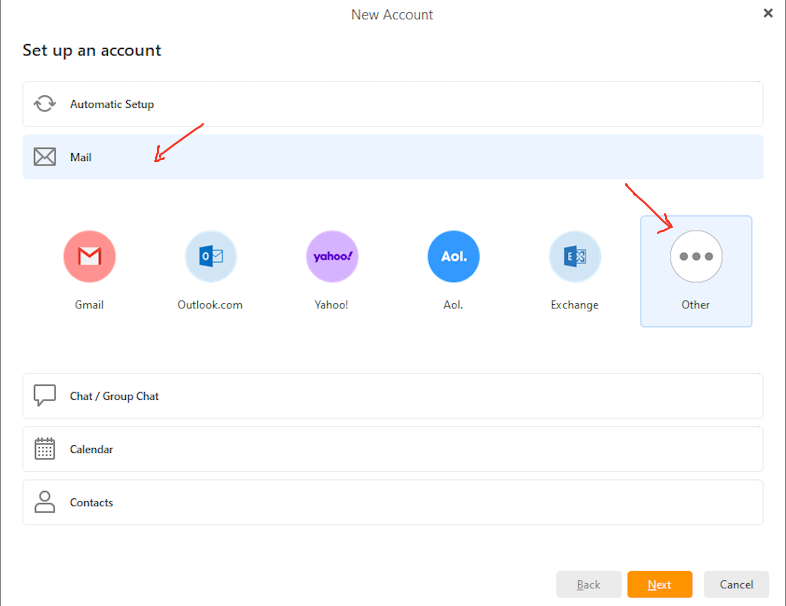This screenshot has height=606, width=786.
Task: Choose the Exchange account icon
Action: (x=574, y=256)
